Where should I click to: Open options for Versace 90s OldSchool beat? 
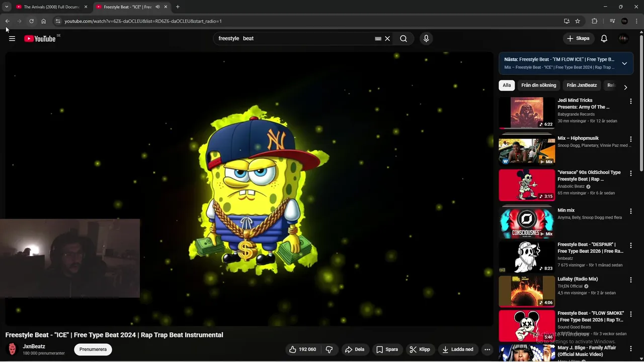pos(630,173)
